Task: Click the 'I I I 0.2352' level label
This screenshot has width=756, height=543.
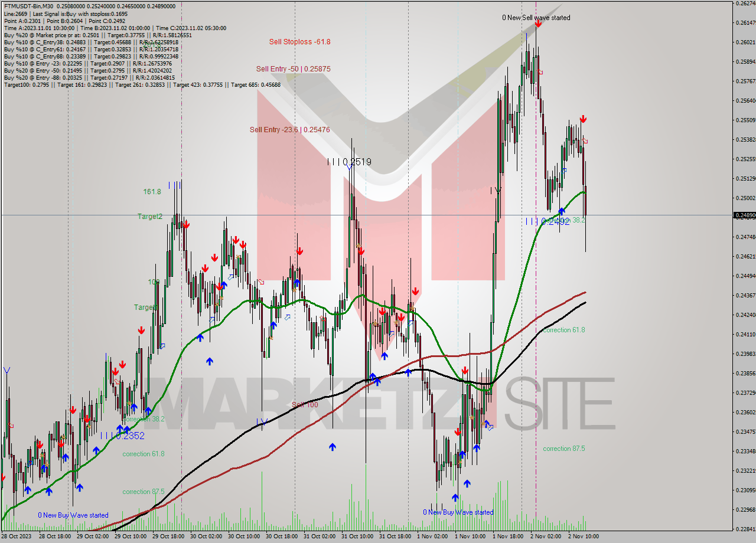Action: (x=122, y=436)
